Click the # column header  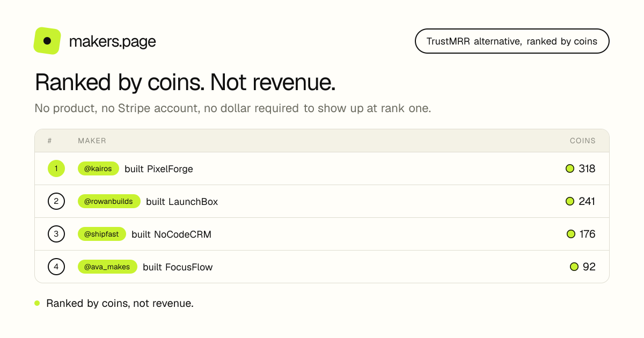click(49, 141)
